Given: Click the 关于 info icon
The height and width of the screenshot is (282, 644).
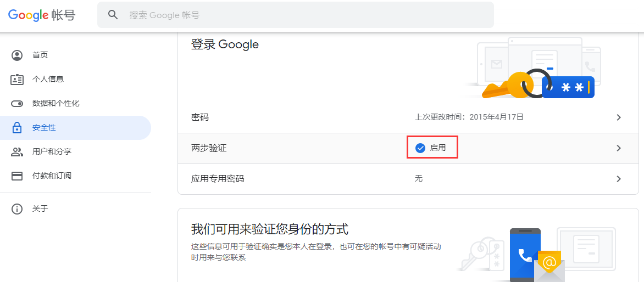Looking at the screenshot, I should (17, 209).
